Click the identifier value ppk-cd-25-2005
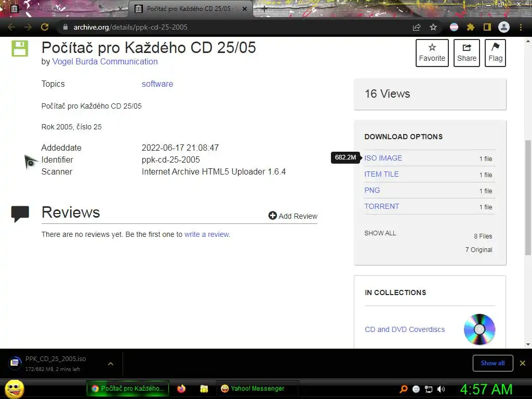 (x=170, y=160)
